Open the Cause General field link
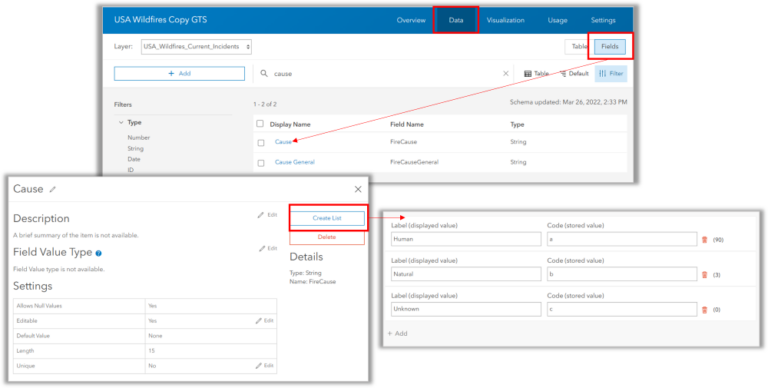Screen dimensions: 768x388 pyautogui.click(x=295, y=162)
